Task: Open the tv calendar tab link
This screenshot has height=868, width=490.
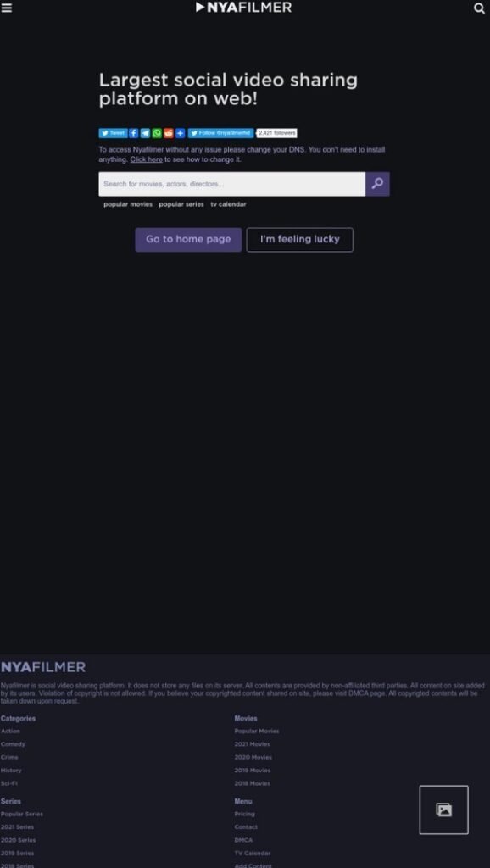Action: coord(228,204)
